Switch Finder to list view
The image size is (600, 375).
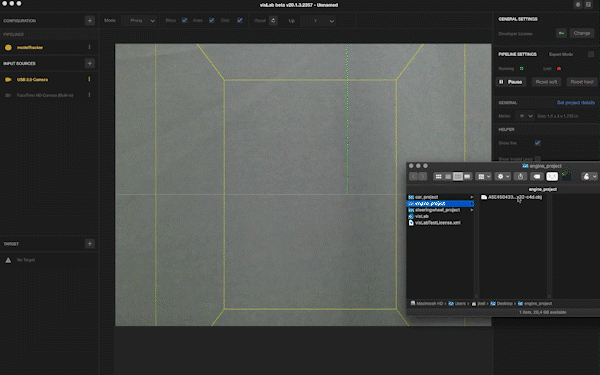click(448, 176)
